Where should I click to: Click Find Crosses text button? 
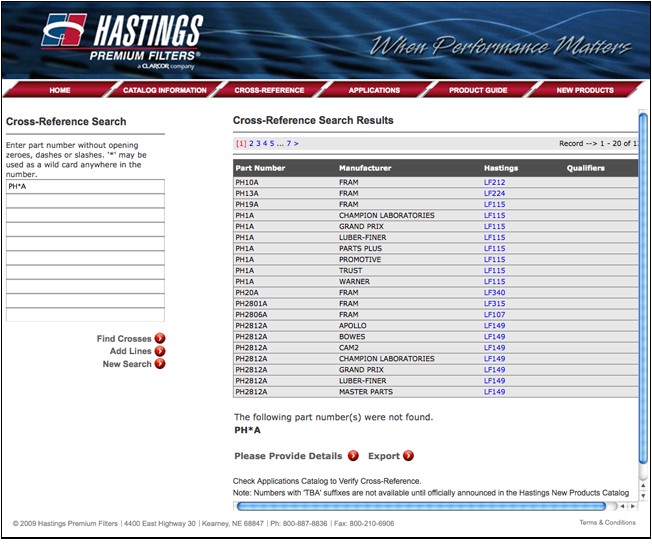(124, 338)
